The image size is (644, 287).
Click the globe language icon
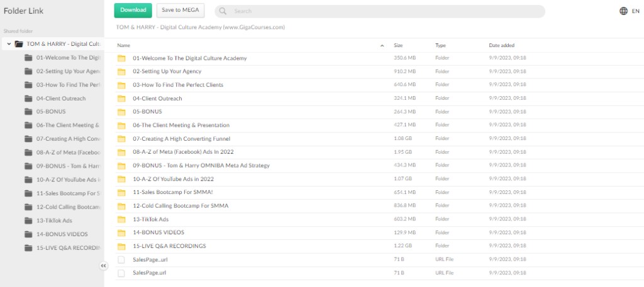coord(623,11)
